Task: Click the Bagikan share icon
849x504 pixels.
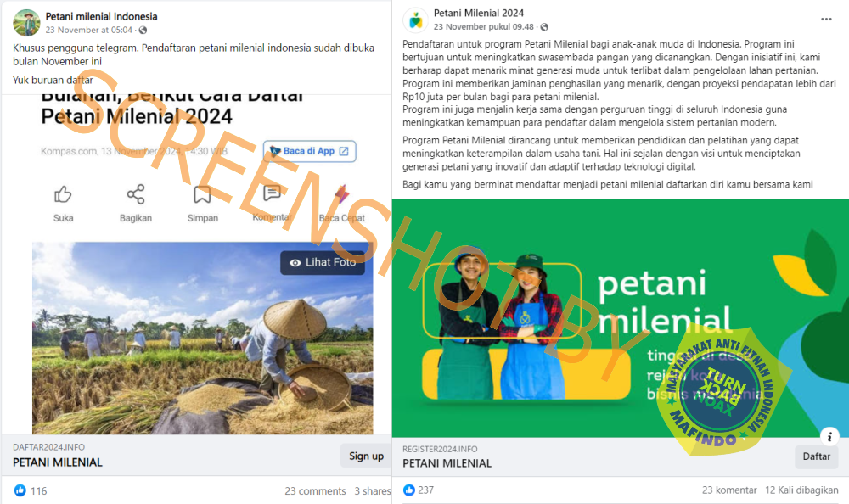Action: [135, 194]
